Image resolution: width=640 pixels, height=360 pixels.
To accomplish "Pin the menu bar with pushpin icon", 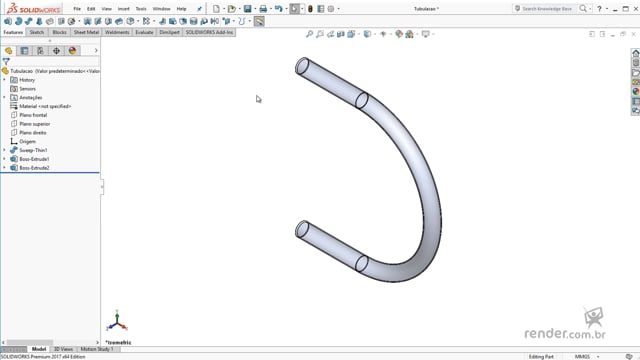I will [x=199, y=9].
